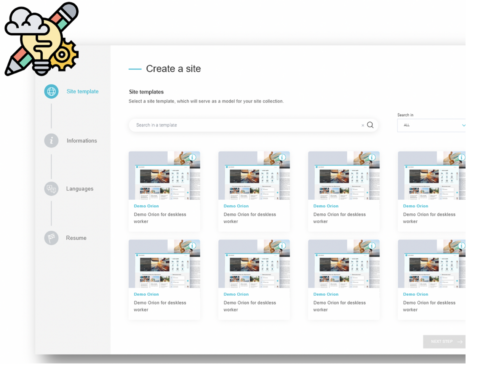Open the Search in dropdown

tap(431, 125)
